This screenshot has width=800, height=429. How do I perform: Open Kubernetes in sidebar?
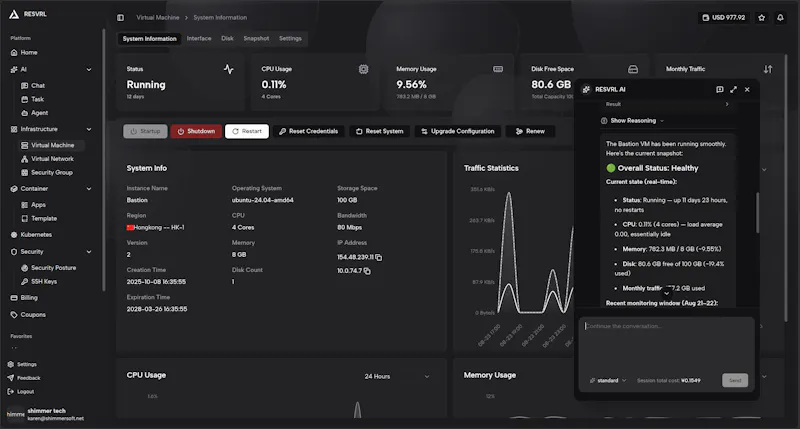tap(36, 235)
